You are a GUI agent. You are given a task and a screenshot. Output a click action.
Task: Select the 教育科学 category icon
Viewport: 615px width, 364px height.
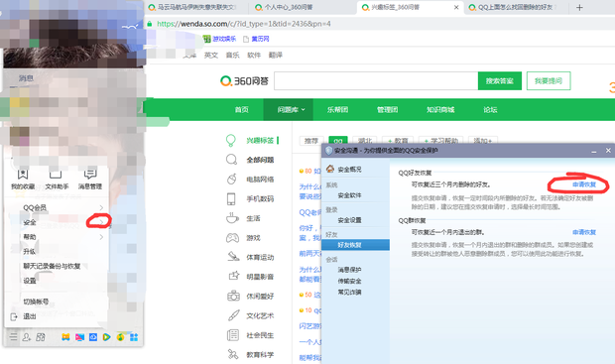click(x=232, y=355)
